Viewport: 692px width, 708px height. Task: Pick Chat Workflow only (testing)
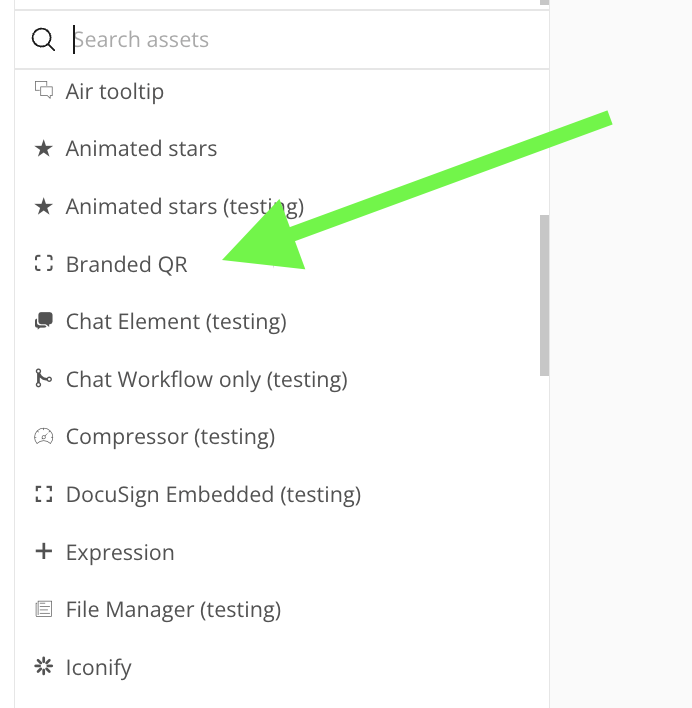pyautogui.click(x=206, y=379)
